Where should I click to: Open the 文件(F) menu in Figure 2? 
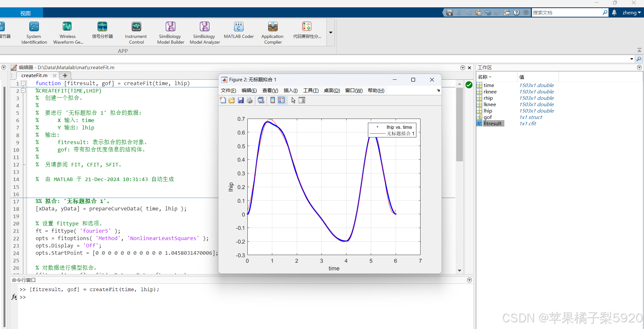point(228,91)
